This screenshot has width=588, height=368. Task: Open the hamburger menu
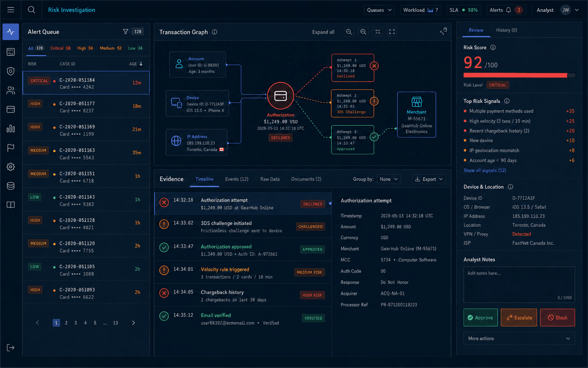click(x=11, y=10)
